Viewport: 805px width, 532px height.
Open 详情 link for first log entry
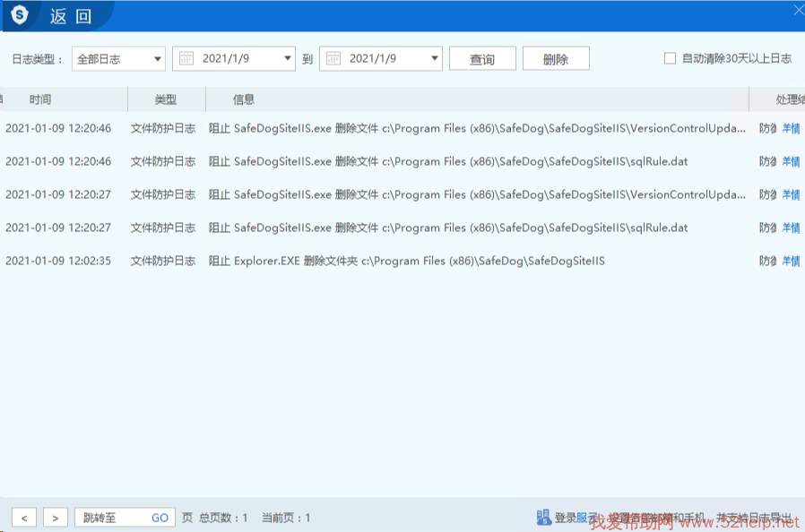[791, 128]
